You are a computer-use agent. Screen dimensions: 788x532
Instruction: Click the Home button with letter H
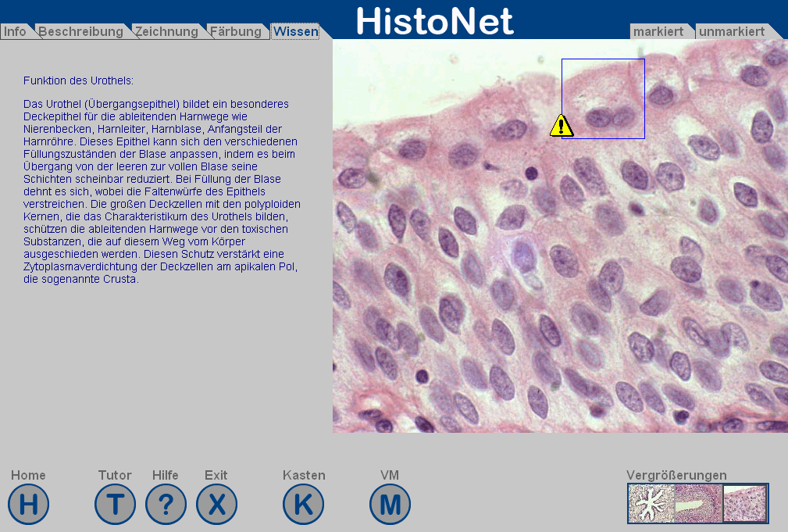pos(29,504)
